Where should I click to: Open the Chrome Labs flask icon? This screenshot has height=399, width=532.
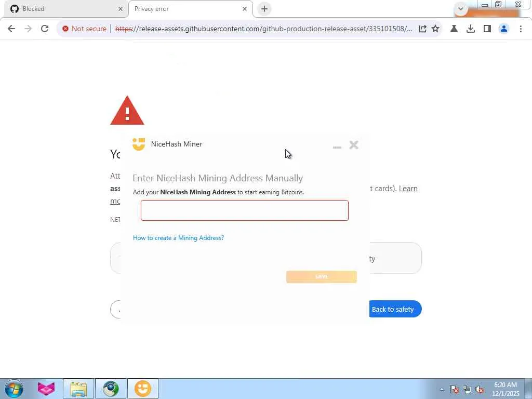click(454, 29)
